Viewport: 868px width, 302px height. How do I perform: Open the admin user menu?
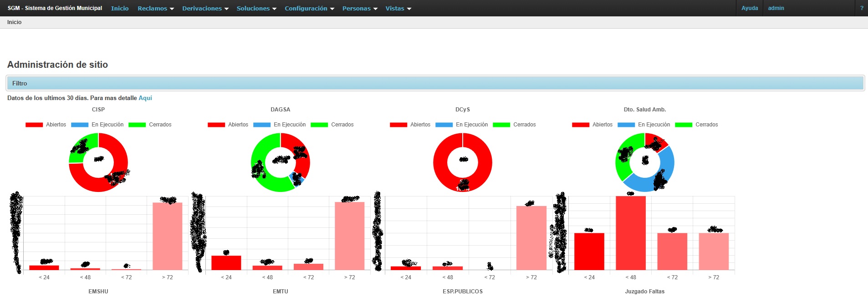point(776,8)
